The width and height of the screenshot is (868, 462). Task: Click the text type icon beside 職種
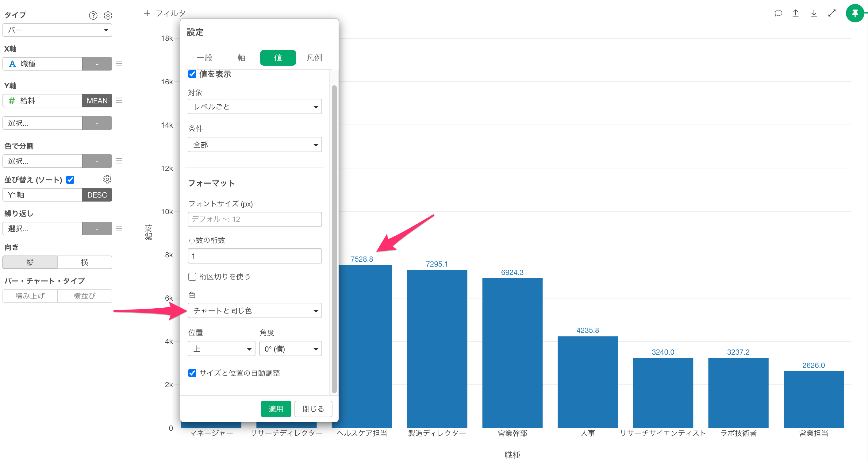click(x=12, y=64)
